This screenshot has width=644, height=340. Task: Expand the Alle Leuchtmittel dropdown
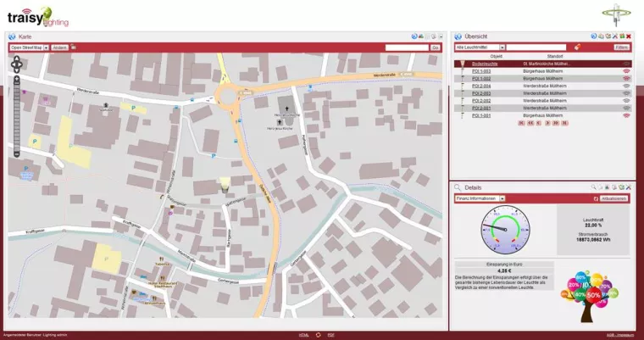pyautogui.click(x=502, y=47)
